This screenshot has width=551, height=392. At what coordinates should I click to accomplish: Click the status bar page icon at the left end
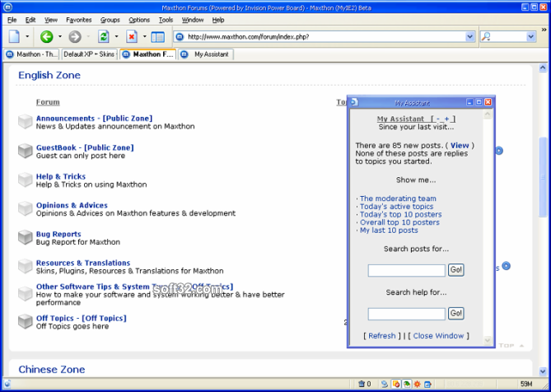click(7, 384)
